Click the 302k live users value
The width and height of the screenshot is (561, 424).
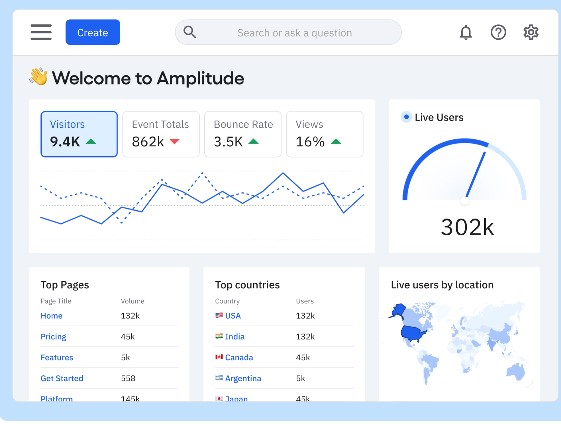[467, 227]
